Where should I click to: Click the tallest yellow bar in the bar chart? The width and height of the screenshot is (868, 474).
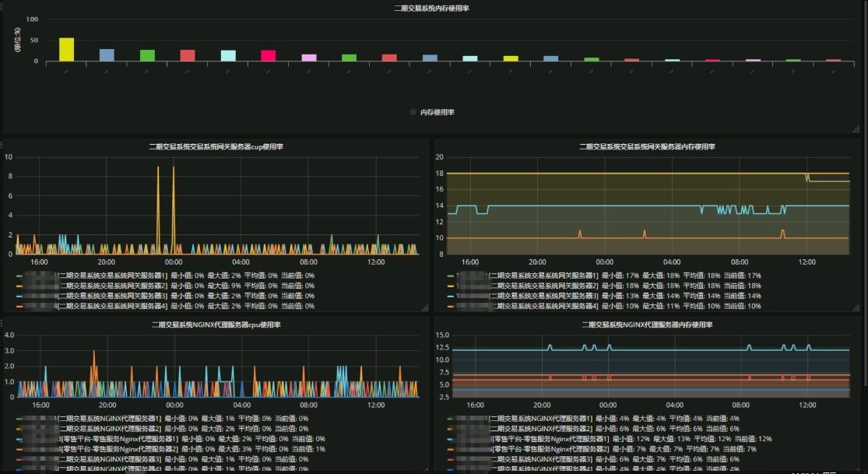[x=67, y=49]
